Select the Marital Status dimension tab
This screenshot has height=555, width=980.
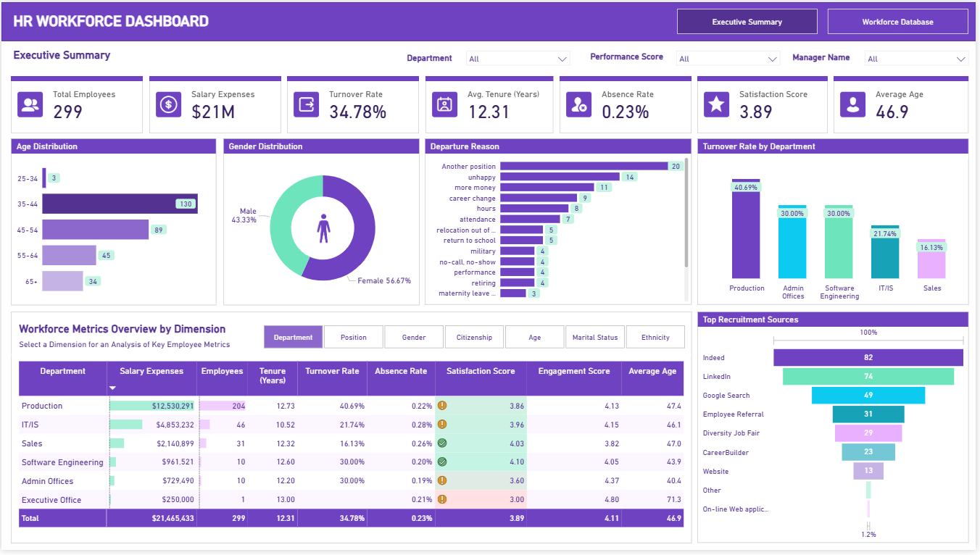(x=595, y=337)
